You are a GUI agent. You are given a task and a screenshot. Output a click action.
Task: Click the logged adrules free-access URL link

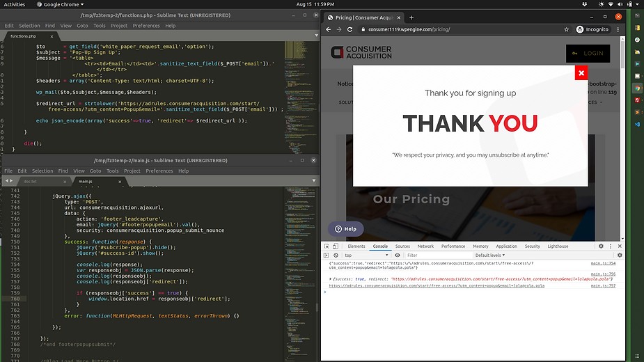[x=437, y=285]
